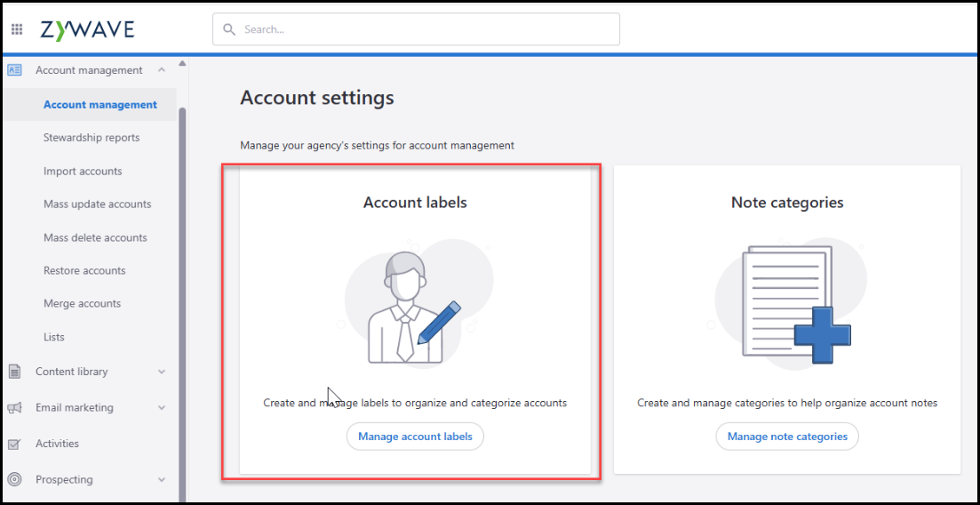The height and width of the screenshot is (505, 980).
Task: Click the top-level Account management label
Action: coord(89,70)
